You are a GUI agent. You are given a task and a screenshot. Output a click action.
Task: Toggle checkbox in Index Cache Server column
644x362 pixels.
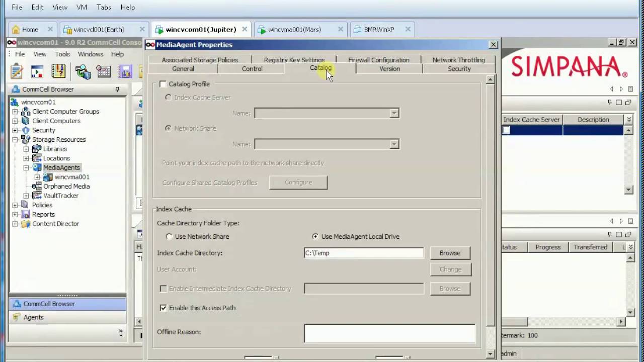tap(506, 130)
